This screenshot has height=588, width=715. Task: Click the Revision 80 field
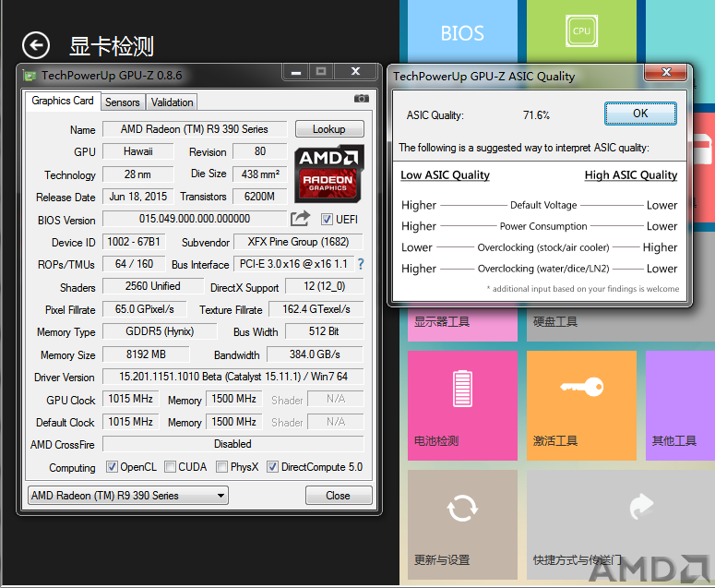pos(260,151)
